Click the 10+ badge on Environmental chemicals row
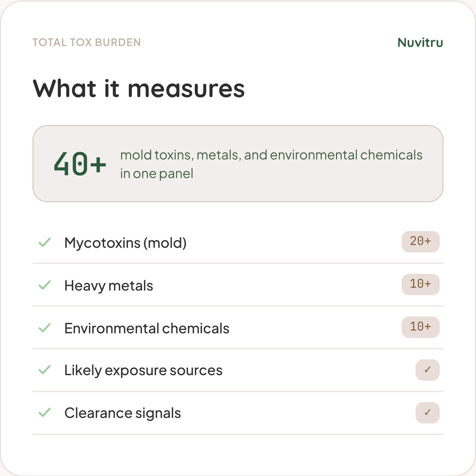Image resolution: width=476 pixels, height=476 pixels. (420, 327)
